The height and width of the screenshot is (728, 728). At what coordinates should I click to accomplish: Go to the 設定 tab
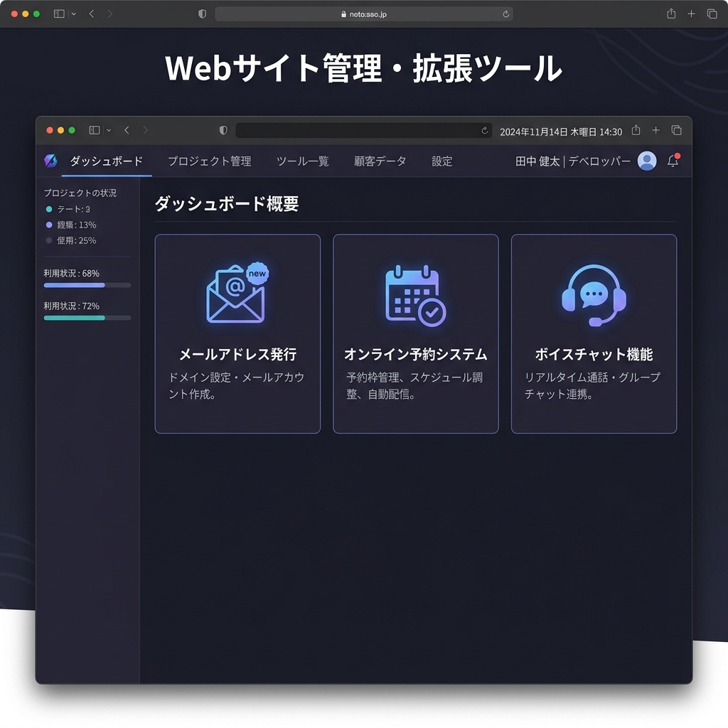442,161
